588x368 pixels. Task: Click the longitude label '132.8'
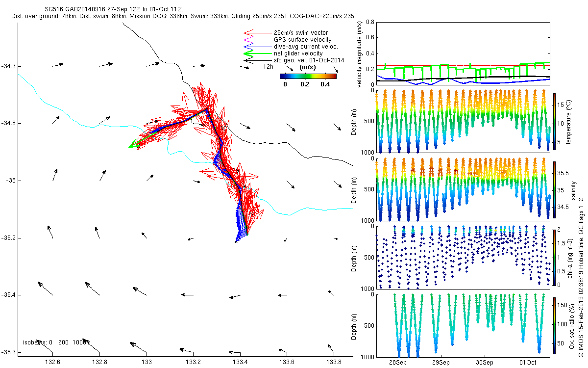click(99, 362)
